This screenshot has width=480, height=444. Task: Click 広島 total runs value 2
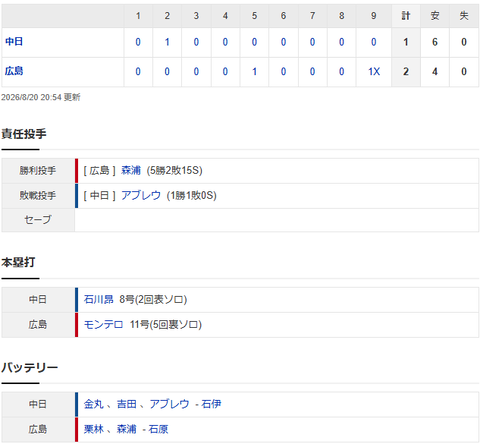(x=406, y=71)
